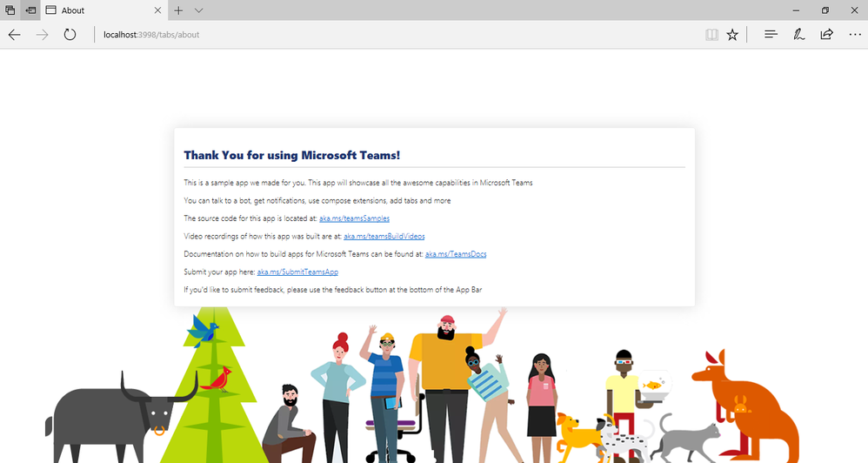
Task: Click the line "You can talk to a bot"
Action: click(x=317, y=200)
